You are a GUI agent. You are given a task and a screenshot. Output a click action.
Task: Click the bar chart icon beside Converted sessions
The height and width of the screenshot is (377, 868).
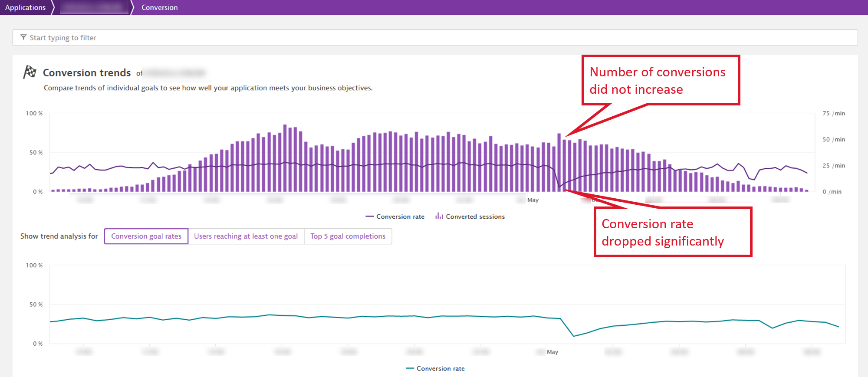439,216
